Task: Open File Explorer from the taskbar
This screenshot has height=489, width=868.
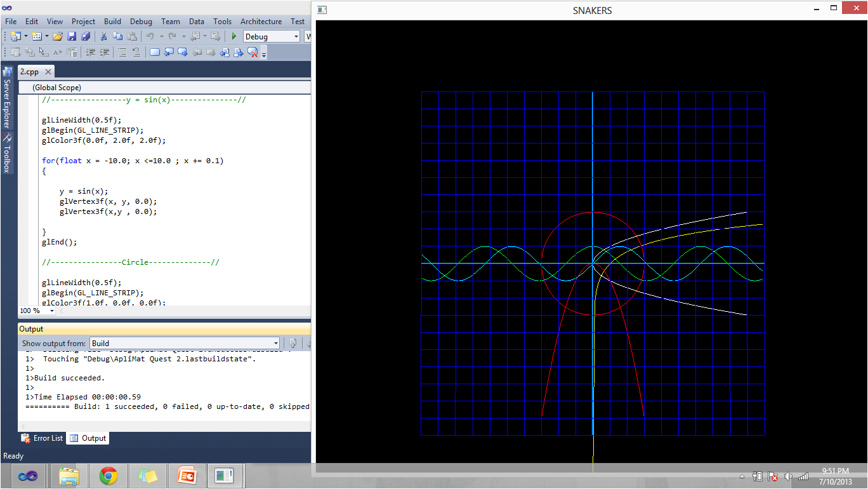Action: click(69, 476)
